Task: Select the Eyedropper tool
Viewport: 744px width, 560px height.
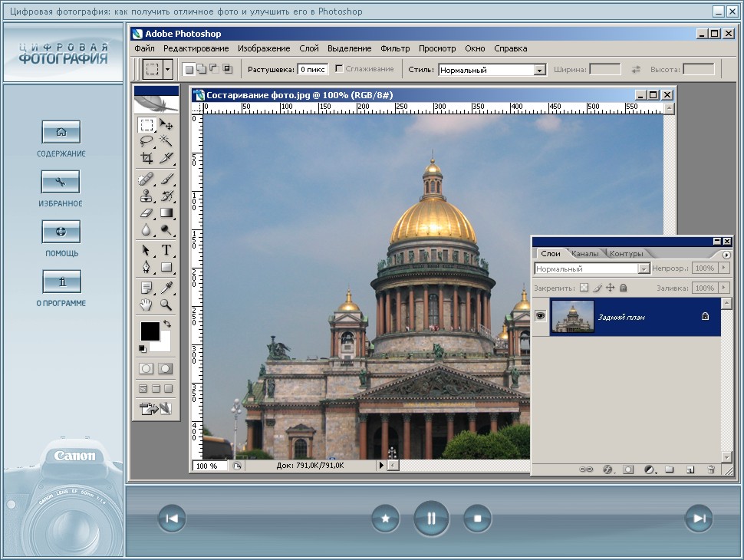Action: [x=166, y=288]
